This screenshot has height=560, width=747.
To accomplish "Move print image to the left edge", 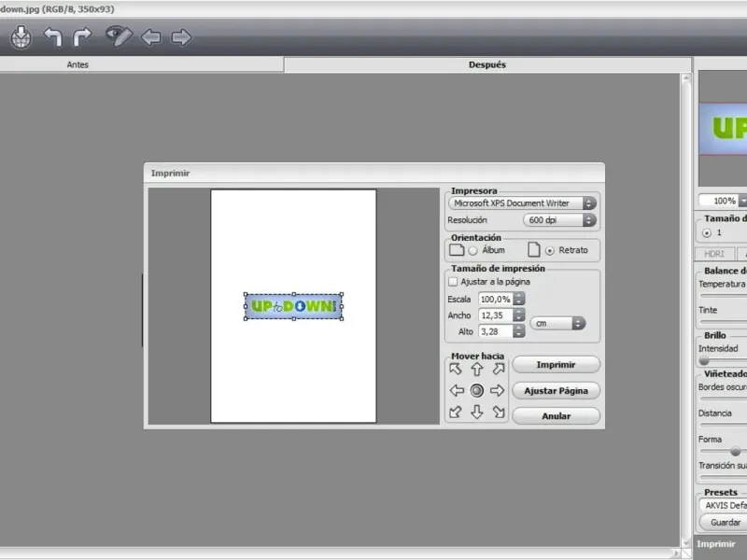I will pyautogui.click(x=457, y=390).
